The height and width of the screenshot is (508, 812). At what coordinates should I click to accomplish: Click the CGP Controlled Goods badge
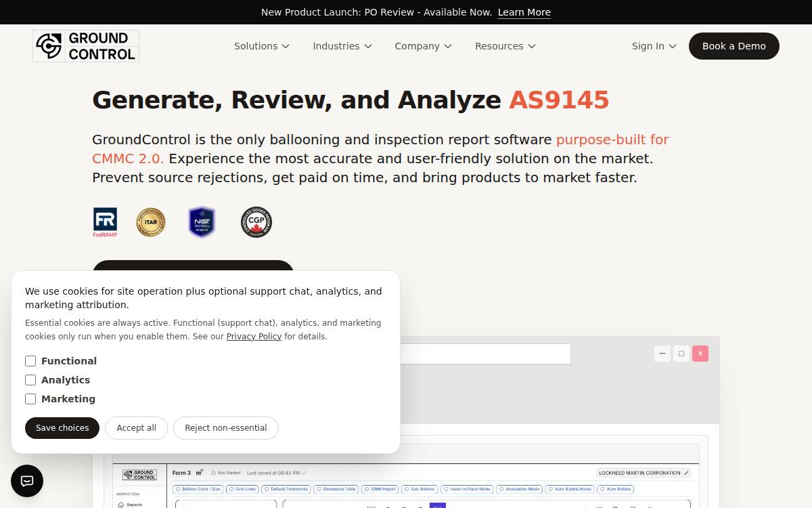tap(256, 222)
